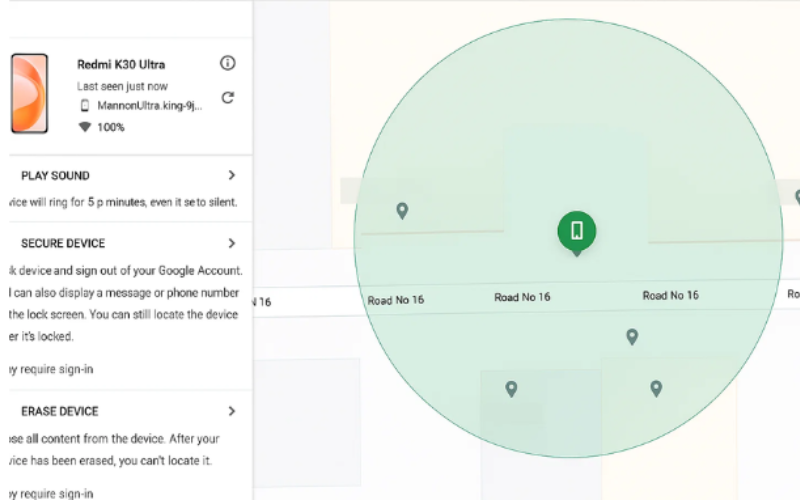Select the bottom-left map pin inside green circle
Image resolution: width=800 pixels, height=500 pixels.
pyautogui.click(x=511, y=389)
